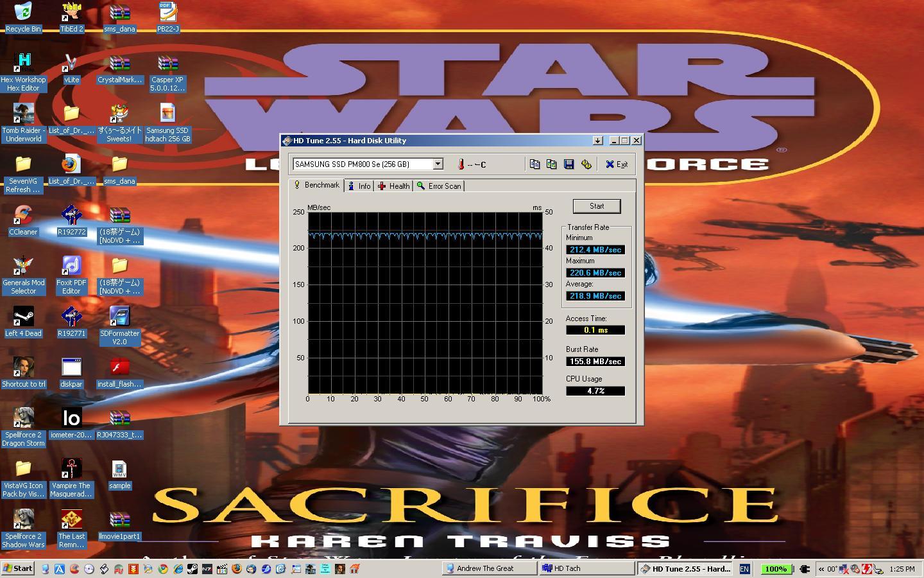Click the Start benchmark button
Viewport: 924px width, 578px height.
[597, 206]
